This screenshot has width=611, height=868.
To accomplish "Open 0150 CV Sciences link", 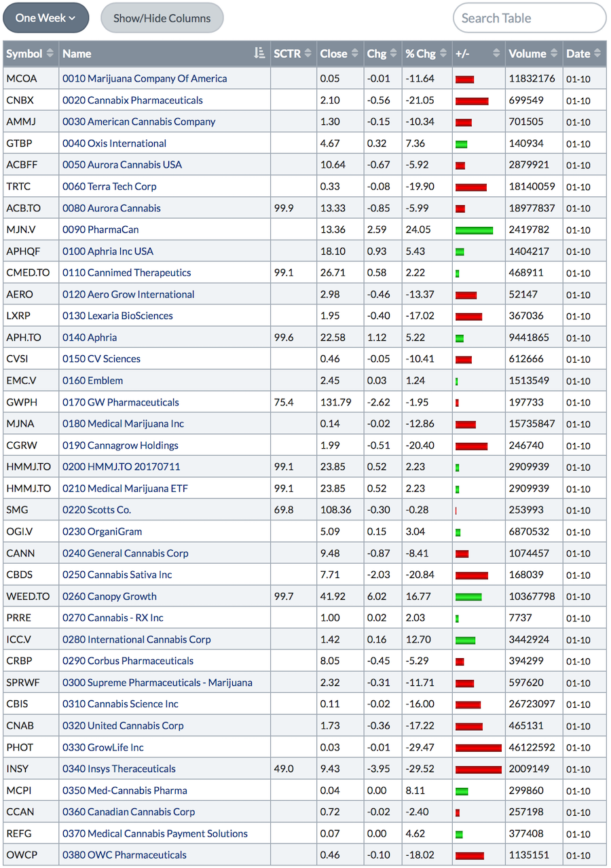I will 102,359.
